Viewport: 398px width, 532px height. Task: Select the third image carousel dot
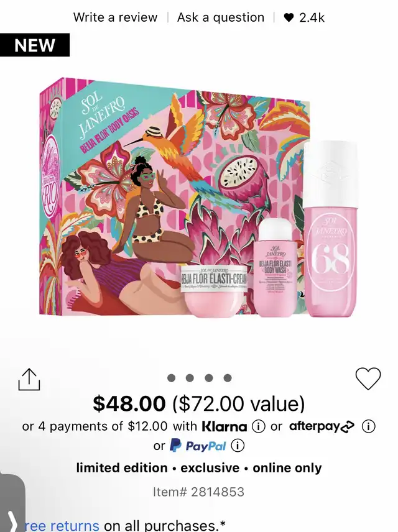pyautogui.click(x=209, y=378)
